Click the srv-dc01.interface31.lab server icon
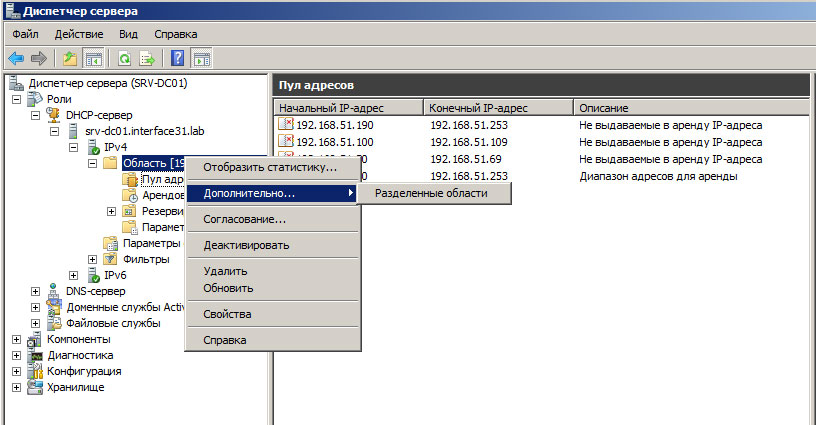Viewport: 816px width, 425px height. pos(73,131)
